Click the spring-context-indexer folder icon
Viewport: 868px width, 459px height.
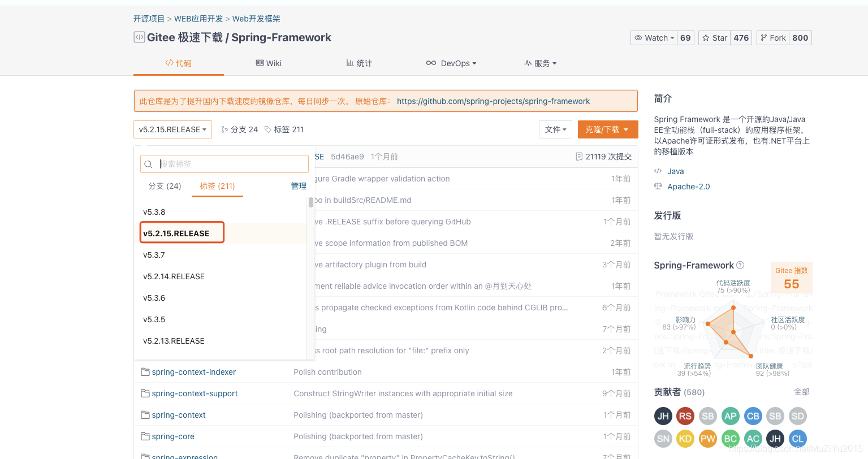tap(145, 372)
